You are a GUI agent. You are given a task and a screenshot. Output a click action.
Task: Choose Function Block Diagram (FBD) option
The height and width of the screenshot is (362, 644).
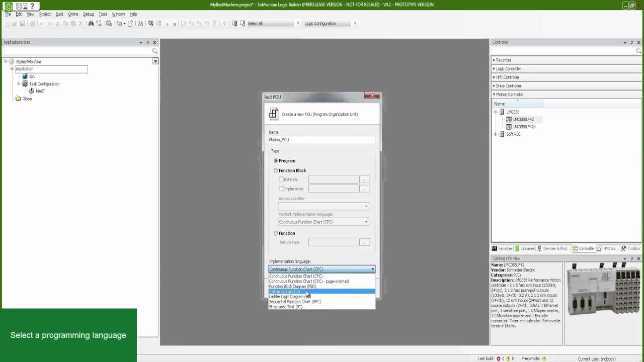tap(322, 287)
